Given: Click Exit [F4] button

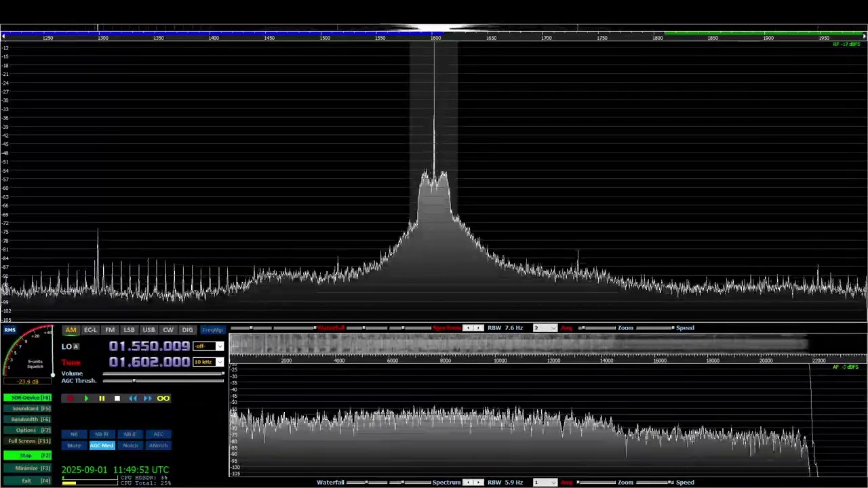Looking at the screenshot, I should 27,481.
